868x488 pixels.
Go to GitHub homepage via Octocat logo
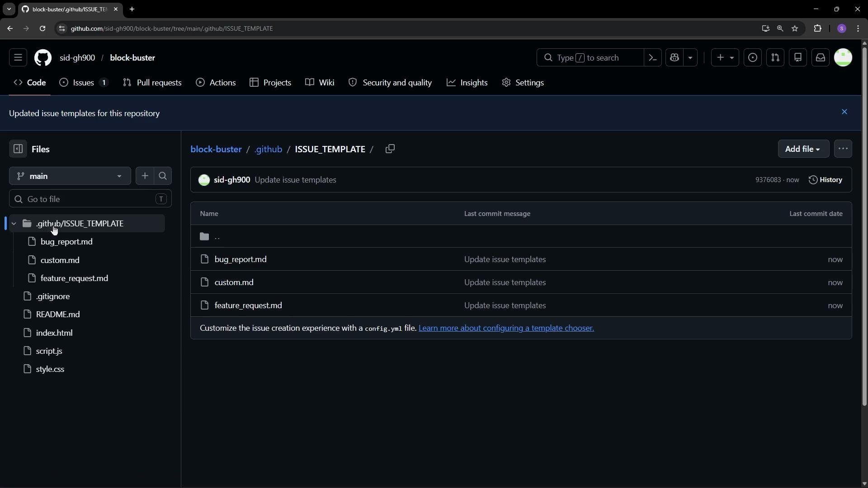click(43, 58)
